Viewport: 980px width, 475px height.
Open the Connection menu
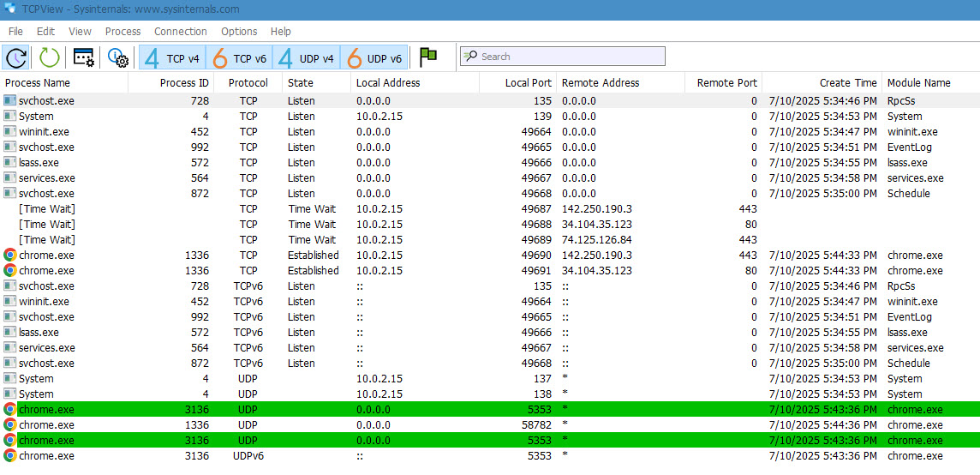click(x=180, y=32)
